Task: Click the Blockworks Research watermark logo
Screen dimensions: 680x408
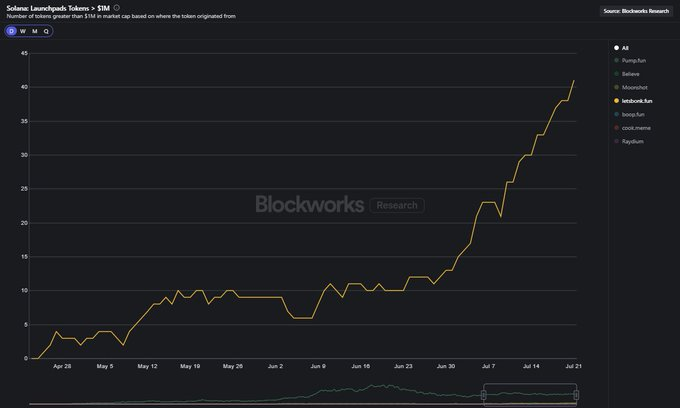Action: coord(339,205)
